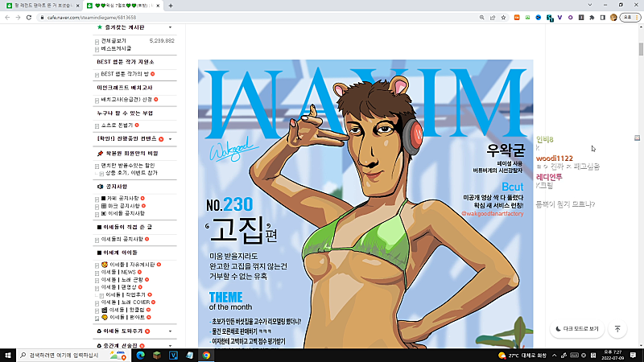Click the scroll-to-top arrow button
644x362 pixels.
[x=617, y=329]
